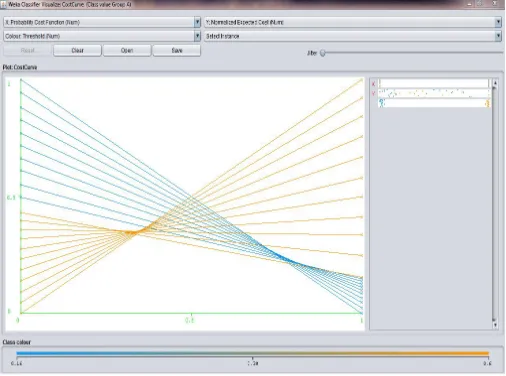Viewport: 506px width, 376px height.
Task: Click the greyed-out Reset button
Action: 28,50
